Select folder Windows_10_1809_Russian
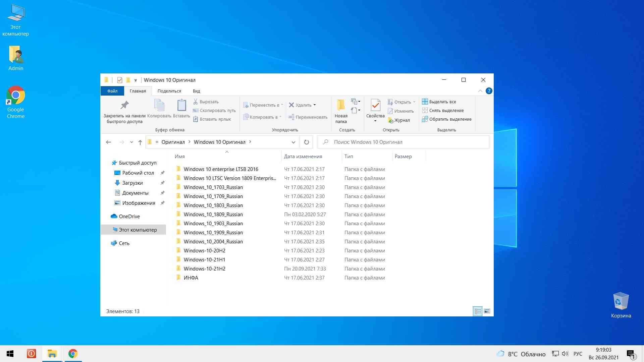This screenshot has height=362, width=644. tap(213, 215)
